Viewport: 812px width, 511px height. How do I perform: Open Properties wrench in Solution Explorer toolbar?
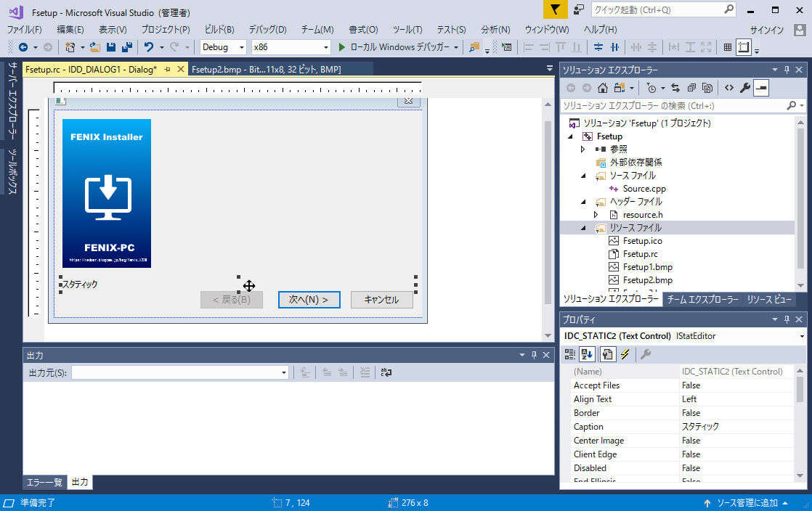tap(744, 88)
